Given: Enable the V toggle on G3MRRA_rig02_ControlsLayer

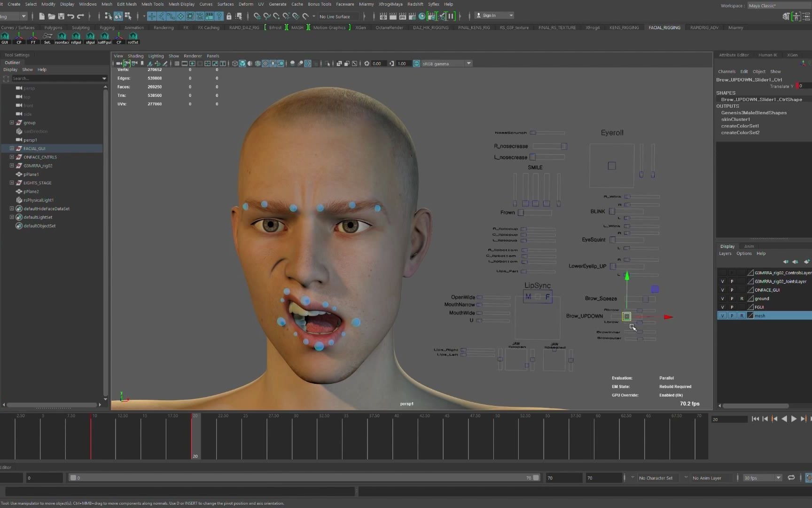Looking at the screenshot, I should tap(722, 272).
